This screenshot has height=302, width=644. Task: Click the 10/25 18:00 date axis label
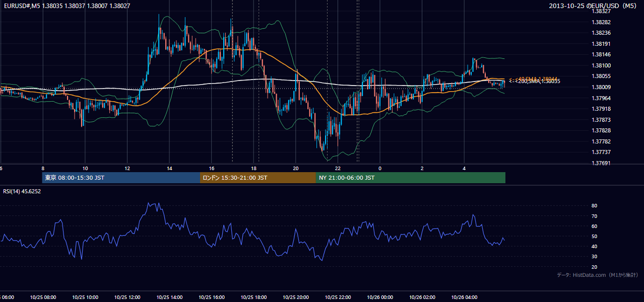[253, 297]
